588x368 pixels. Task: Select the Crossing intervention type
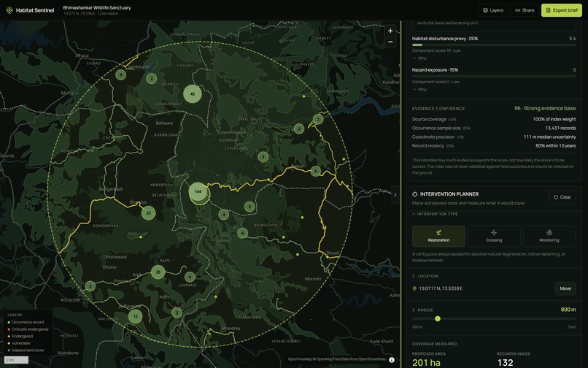pyautogui.click(x=494, y=236)
